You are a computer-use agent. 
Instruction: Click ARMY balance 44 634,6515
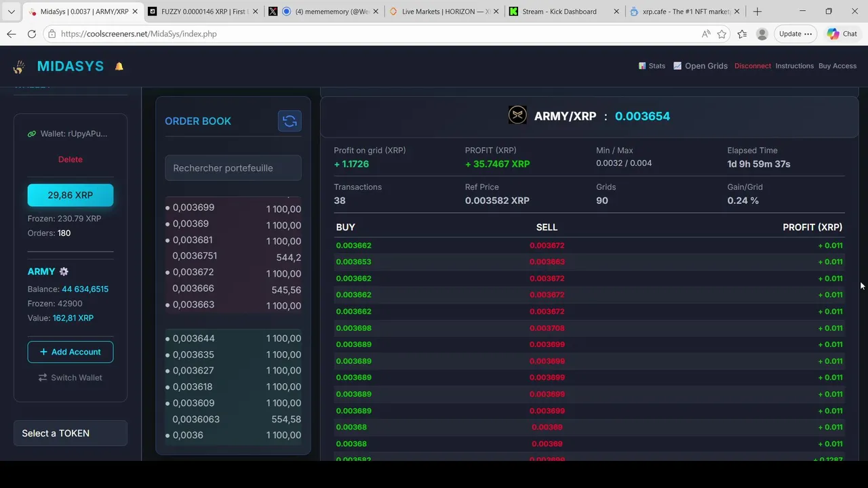[85, 289]
